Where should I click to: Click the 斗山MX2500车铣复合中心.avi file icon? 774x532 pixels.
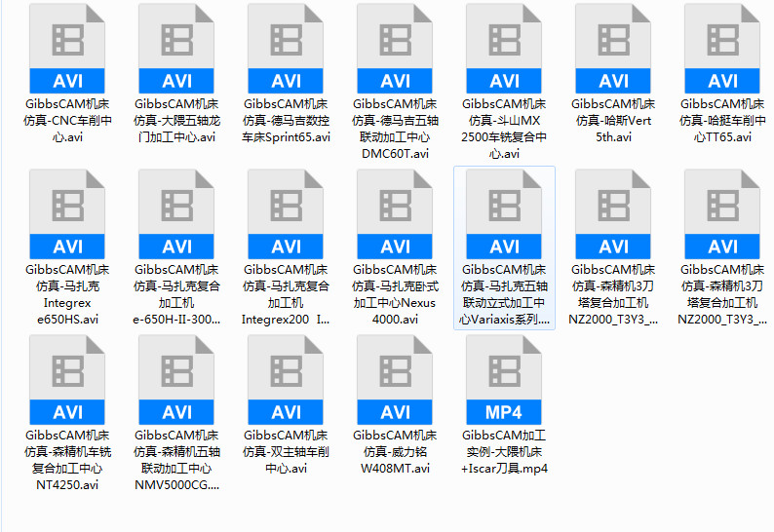[504, 49]
